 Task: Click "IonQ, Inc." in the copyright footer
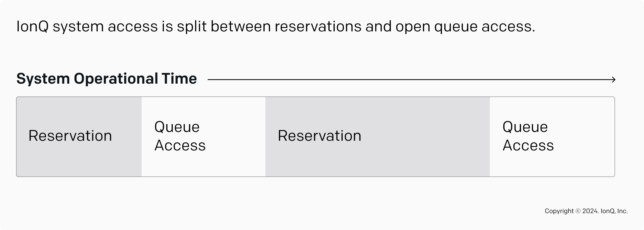coord(614,211)
